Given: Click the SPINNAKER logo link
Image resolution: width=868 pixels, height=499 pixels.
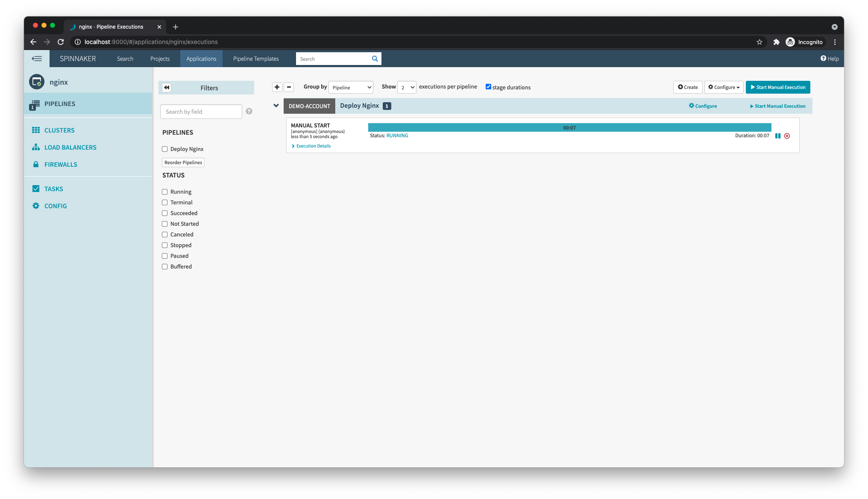Looking at the screenshot, I should [78, 59].
